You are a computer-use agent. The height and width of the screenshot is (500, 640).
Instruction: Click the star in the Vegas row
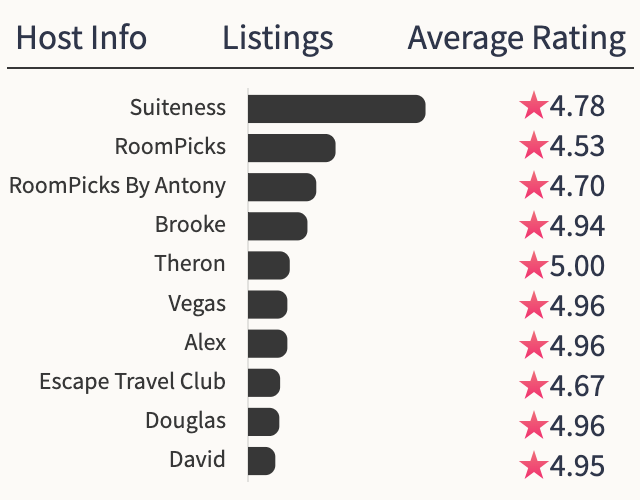pos(534,304)
